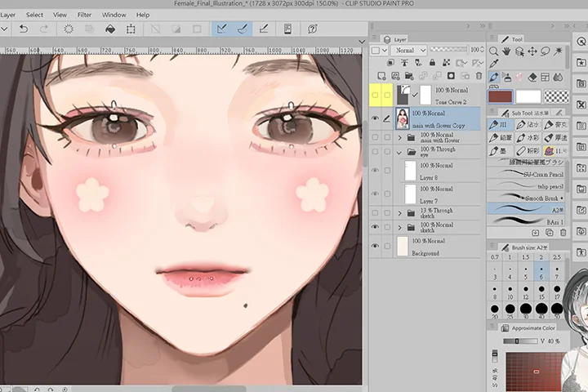Toggle Snap to Special Ruler in command bar
588x392 pixels.
point(243,29)
